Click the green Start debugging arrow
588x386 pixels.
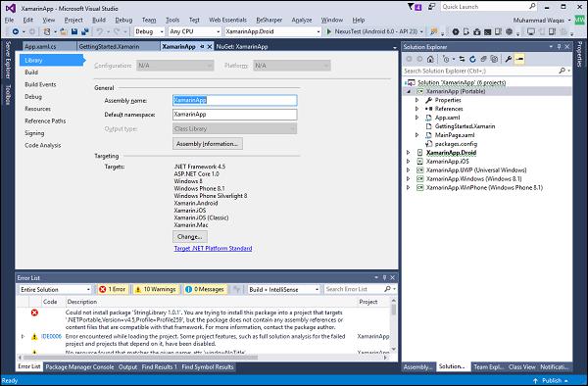[x=329, y=32]
